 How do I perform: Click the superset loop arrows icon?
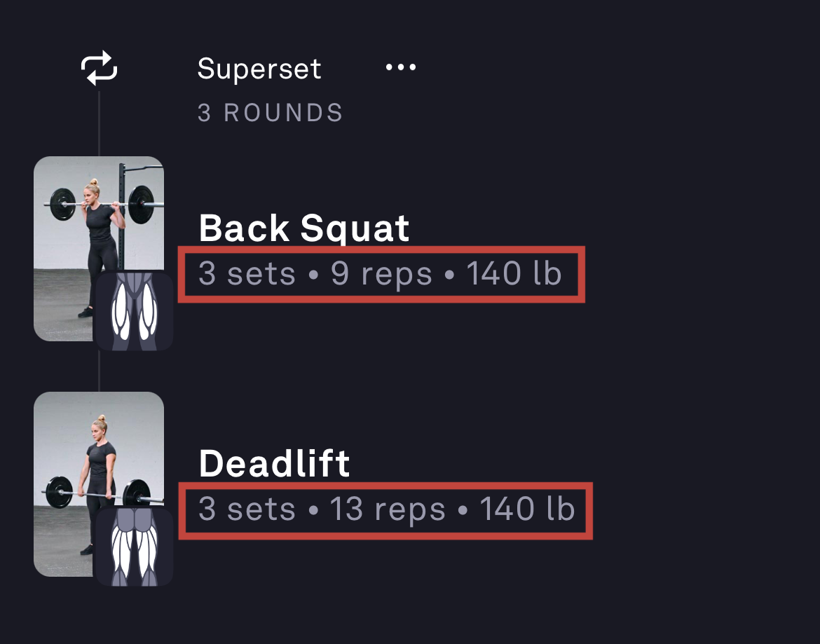(x=99, y=69)
